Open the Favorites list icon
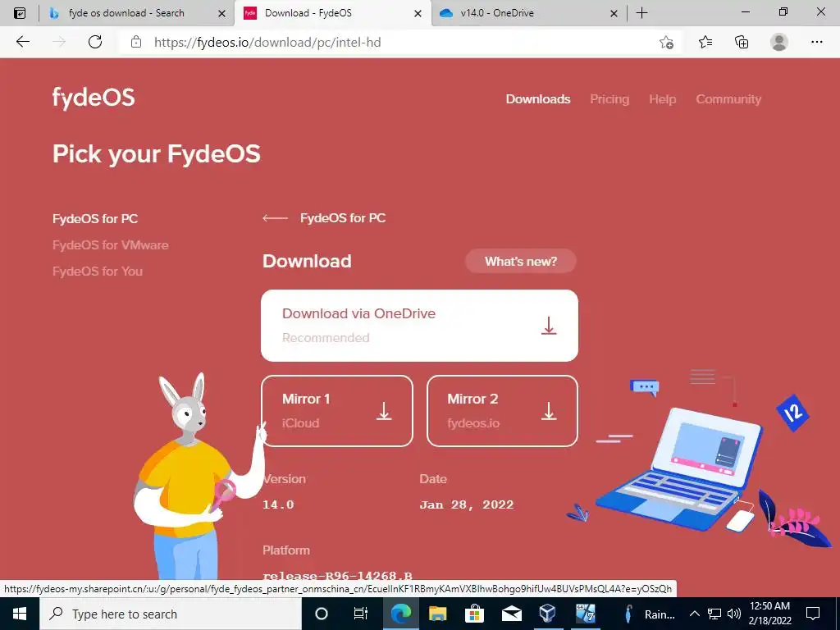 [705, 42]
